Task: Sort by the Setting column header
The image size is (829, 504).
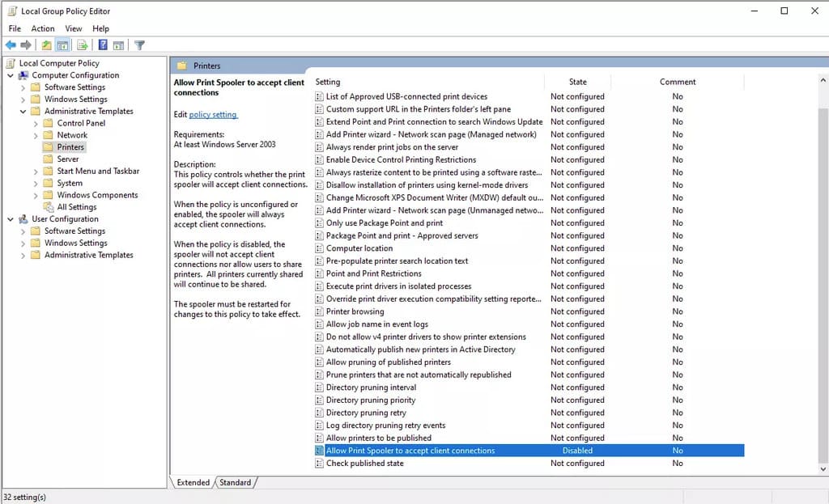Action: pos(428,82)
